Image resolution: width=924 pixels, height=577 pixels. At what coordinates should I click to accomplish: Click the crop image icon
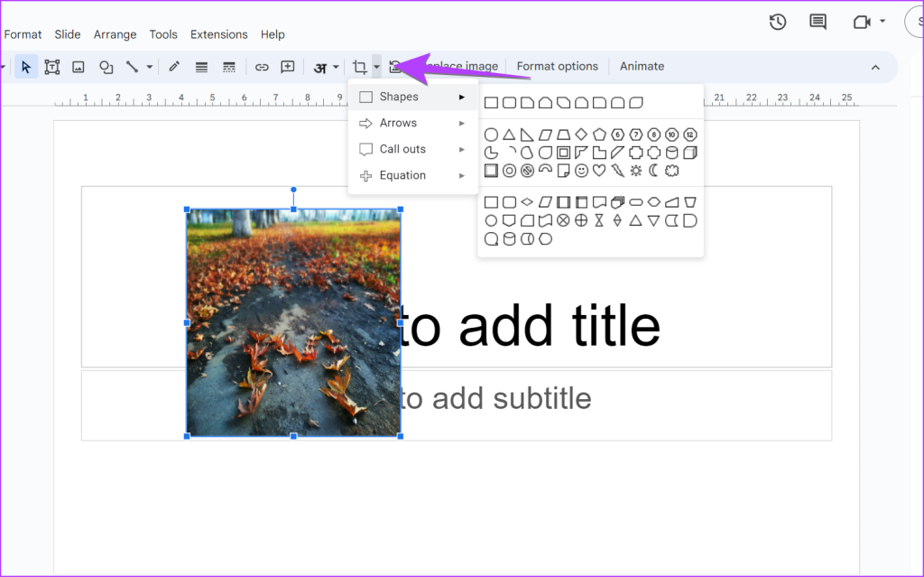click(x=359, y=67)
